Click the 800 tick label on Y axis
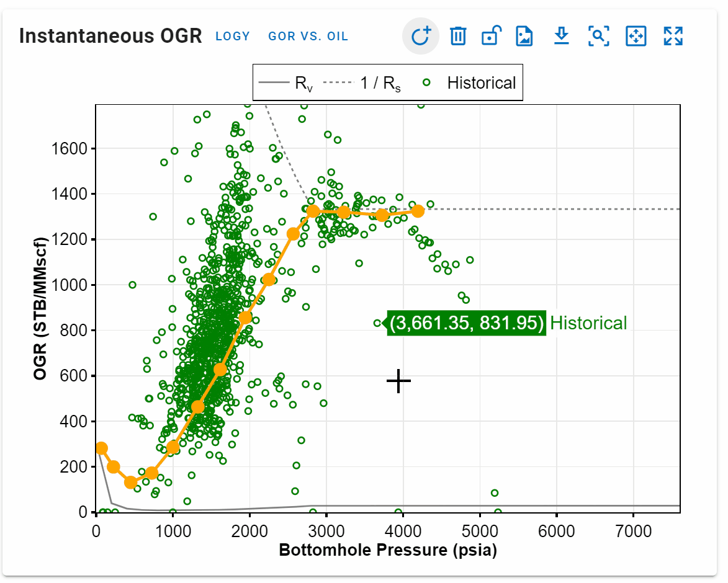 [73, 330]
